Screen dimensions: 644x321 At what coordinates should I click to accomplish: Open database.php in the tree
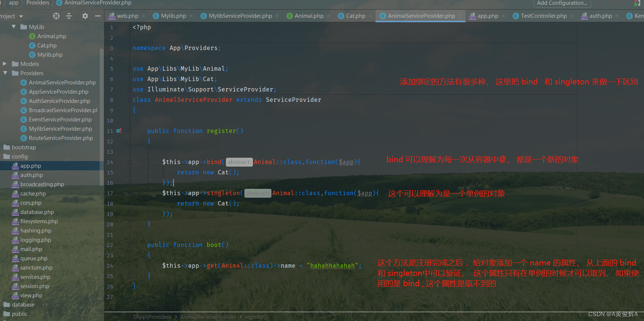pos(37,212)
